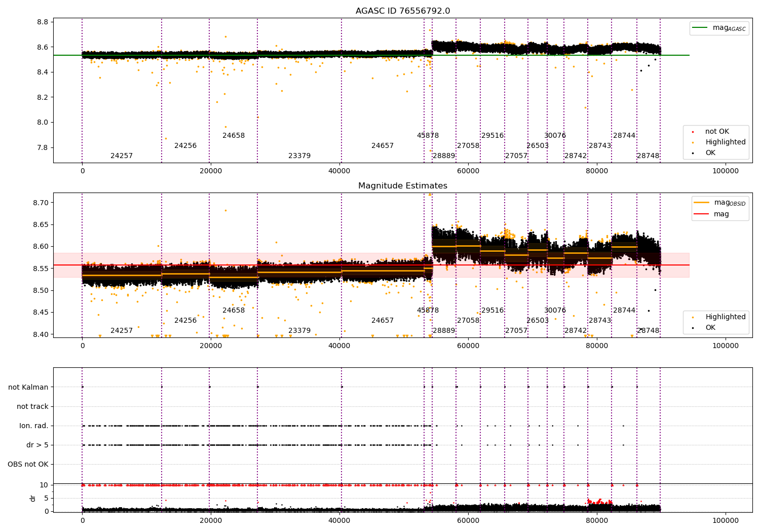Click the 'Magnitude Estimates' plot title
The height and width of the screenshot is (532, 760).
(403, 186)
